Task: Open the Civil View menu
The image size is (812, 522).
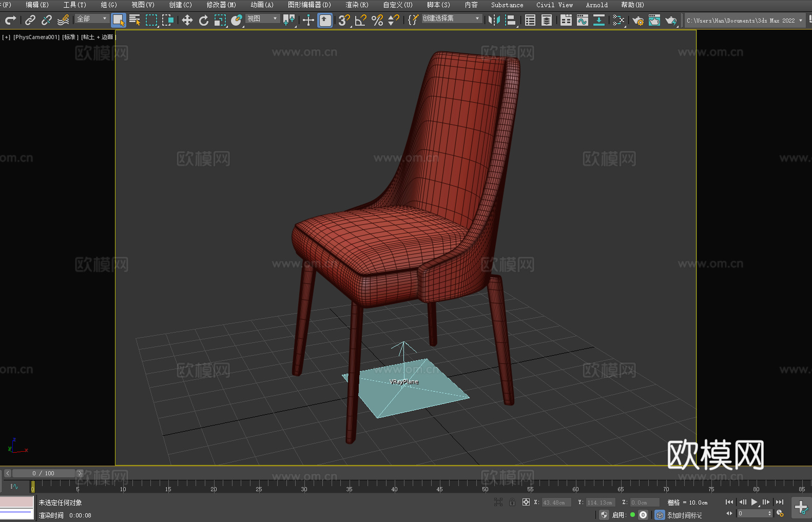Action: (554, 5)
